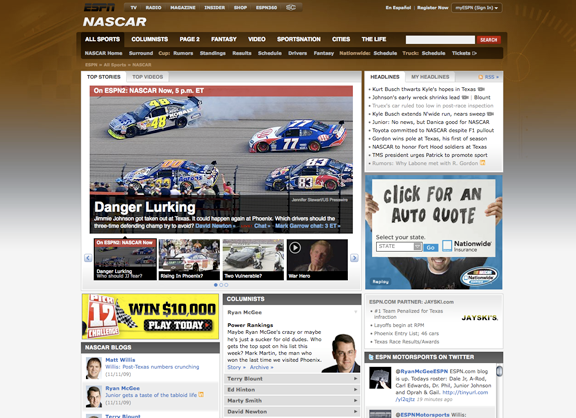Image resolution: width=576 pixels, height=418 pixels.
Task: Click Register Now link
Action: point(433,8)
